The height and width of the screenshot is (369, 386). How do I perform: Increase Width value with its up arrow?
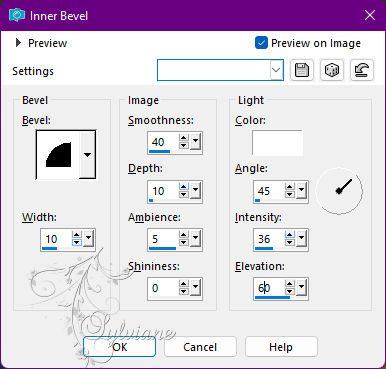click(x=77, y=235)
